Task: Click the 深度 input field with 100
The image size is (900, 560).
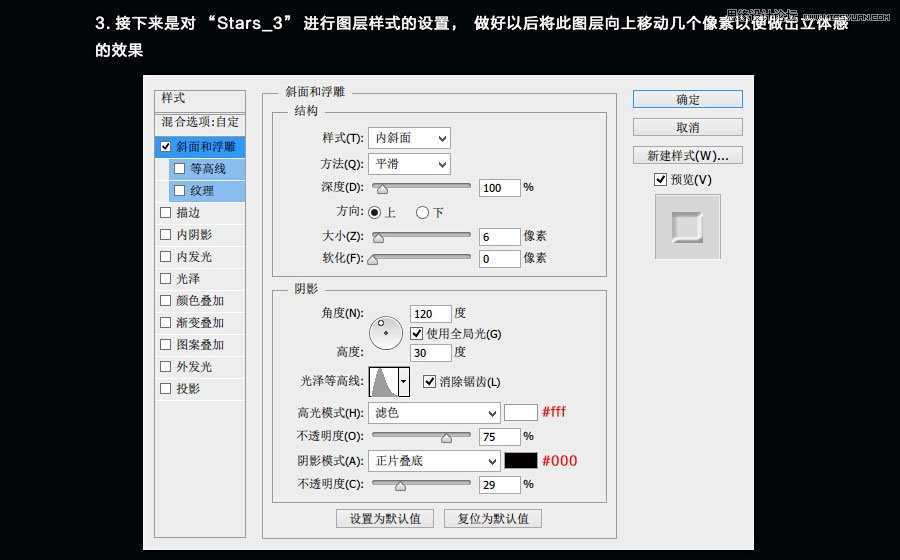Action: pyautogui.click(x=499, y=188)
